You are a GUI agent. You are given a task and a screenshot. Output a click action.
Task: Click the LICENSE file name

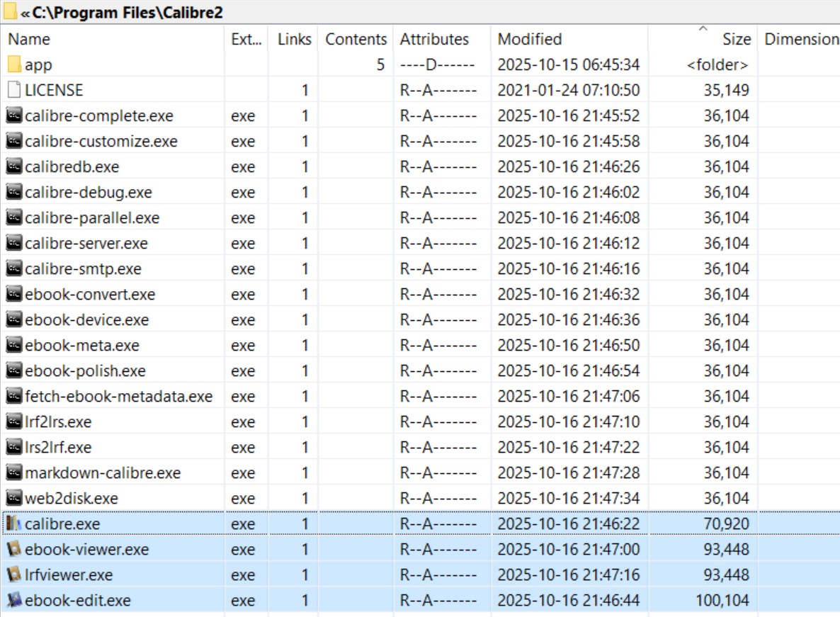point(54,90)
